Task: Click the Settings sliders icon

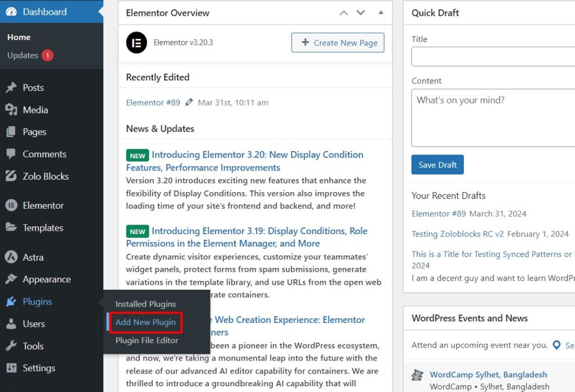Action: pyautogui.click(x=11, y=368)
